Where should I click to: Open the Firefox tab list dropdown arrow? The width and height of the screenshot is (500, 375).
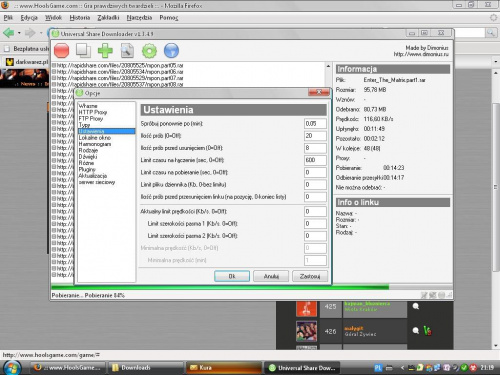point(495,62)
